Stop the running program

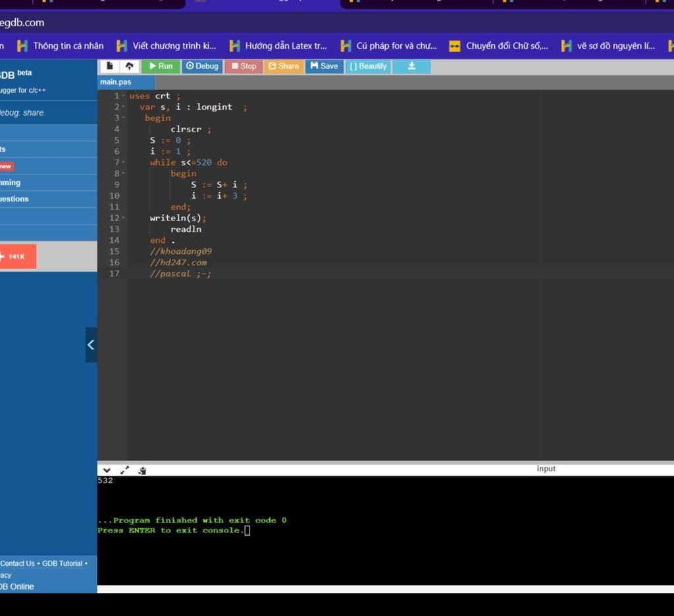click(244, 66)
